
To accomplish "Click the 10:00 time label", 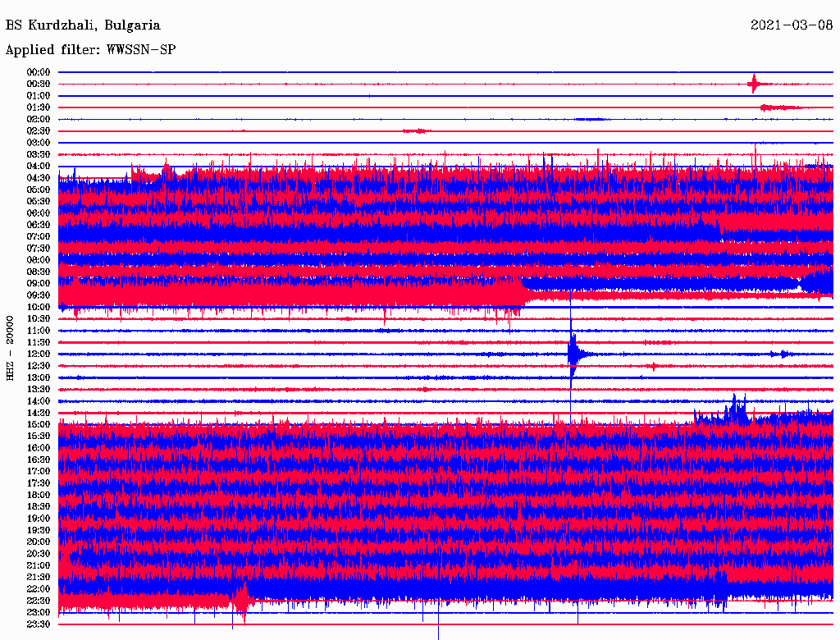I will click(39, 307).
